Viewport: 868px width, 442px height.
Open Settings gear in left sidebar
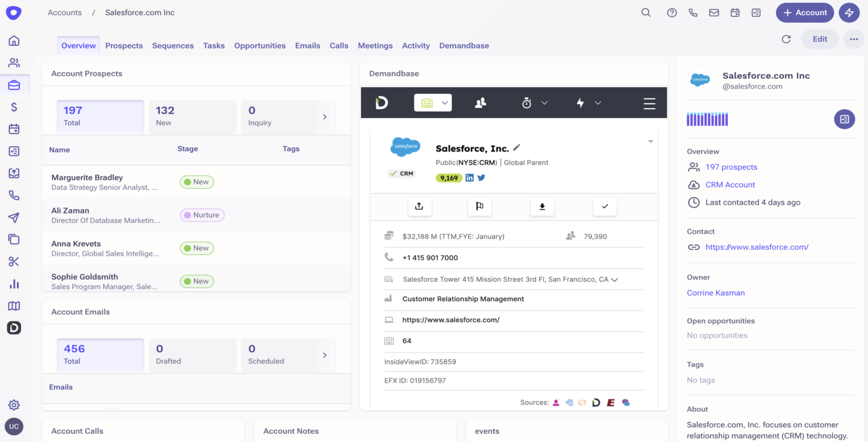[x=14, y=405]
